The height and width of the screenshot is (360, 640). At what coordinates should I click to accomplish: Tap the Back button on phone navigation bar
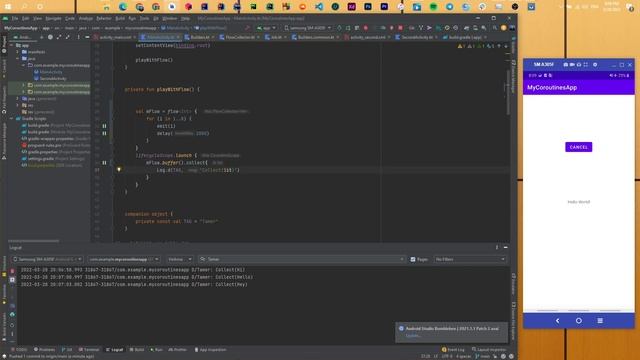pos(558,321)
